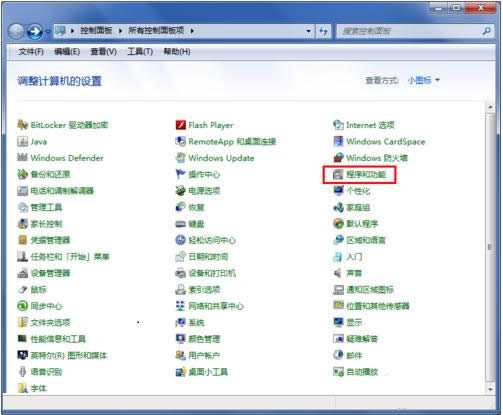Open the Windows CardSpace icon
The width and height of the screenshot is (503, 415).
point(338,141)
